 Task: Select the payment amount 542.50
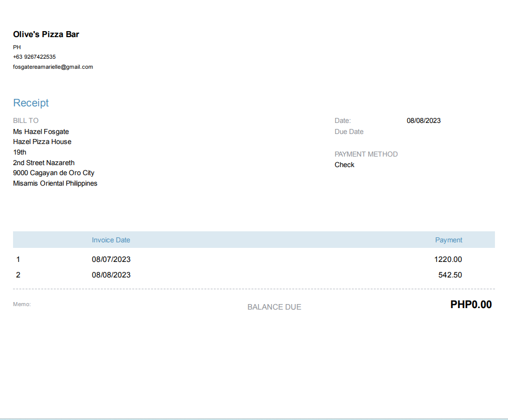click(x=450, y=275)
